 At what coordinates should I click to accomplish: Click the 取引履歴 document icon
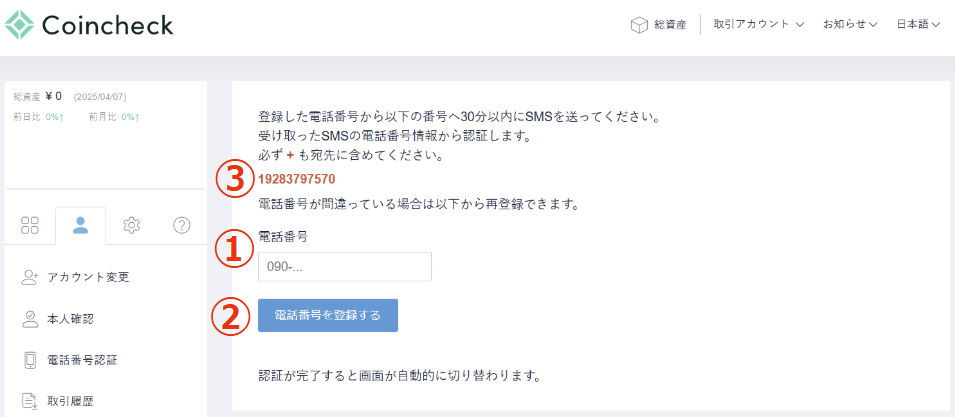pos(30,401)
